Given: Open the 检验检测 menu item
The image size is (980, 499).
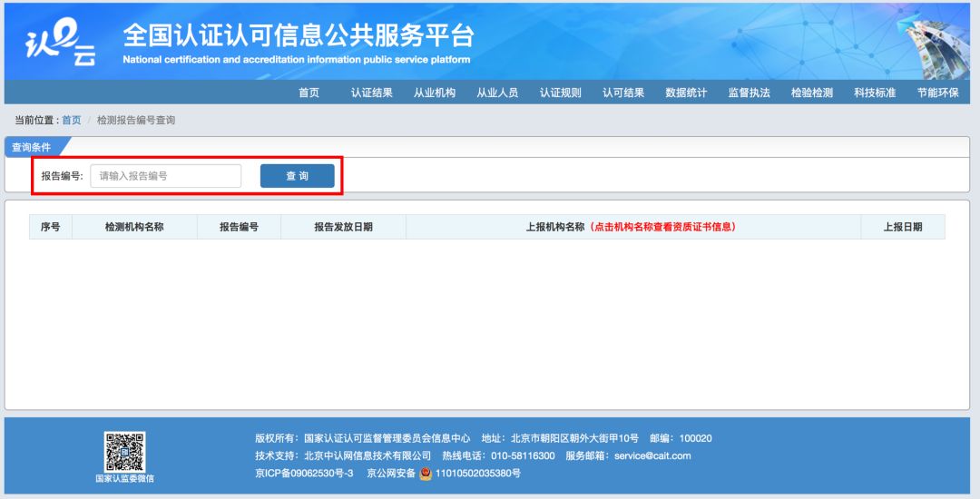Looking at the screenshot, I should point(811,93).
